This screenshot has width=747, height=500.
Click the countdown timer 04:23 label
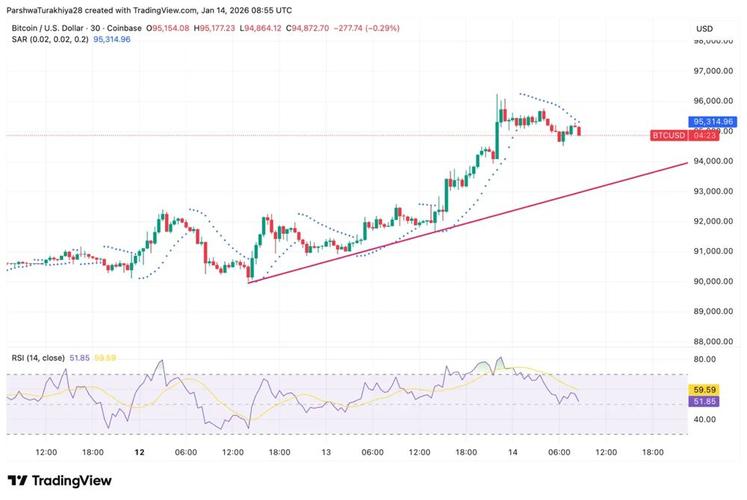click(705, 136)
